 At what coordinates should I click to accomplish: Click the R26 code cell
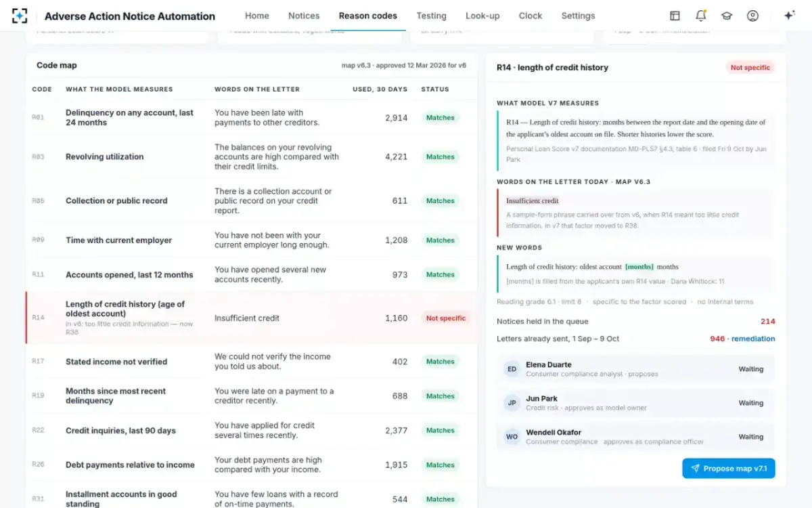coord(38,465)
